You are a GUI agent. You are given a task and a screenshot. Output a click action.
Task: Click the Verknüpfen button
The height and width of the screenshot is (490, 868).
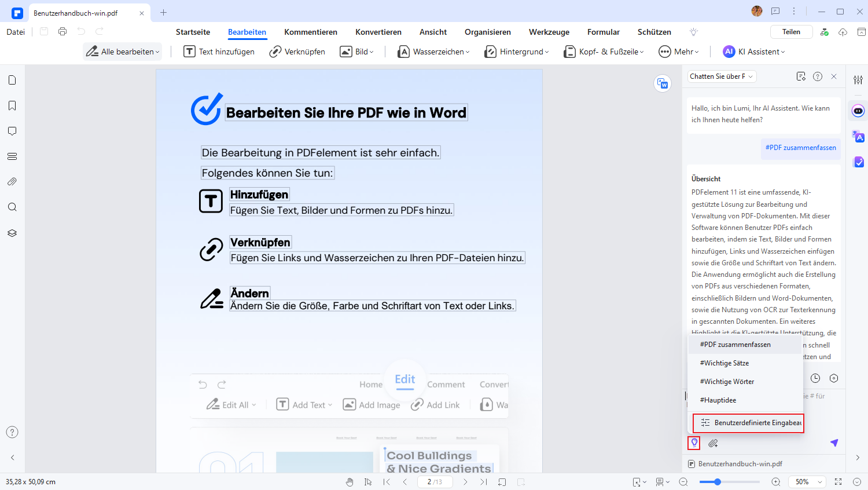(x=297, y=52)
